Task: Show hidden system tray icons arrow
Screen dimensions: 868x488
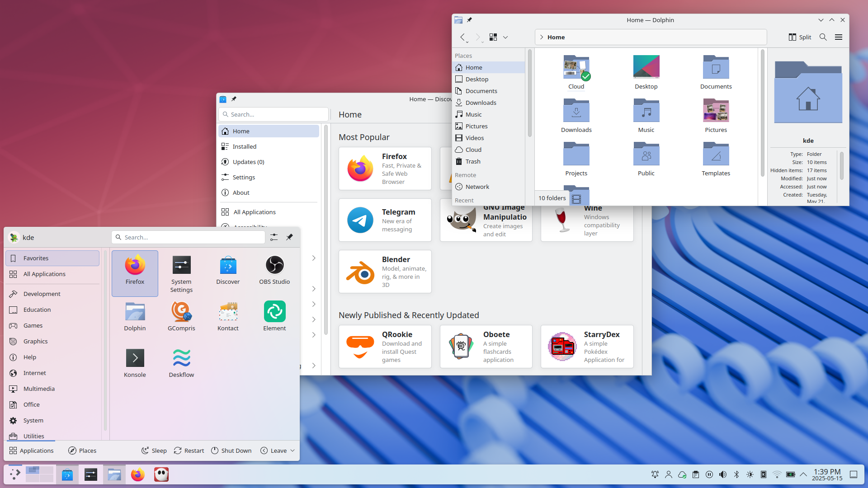Action: tap(803, 474)
